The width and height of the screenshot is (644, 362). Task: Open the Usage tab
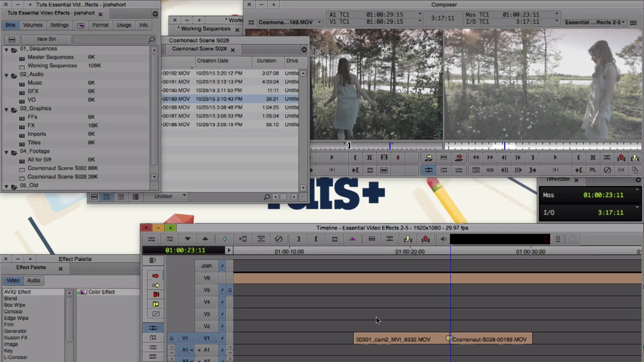pyautogui.click(x=124, y=25)
